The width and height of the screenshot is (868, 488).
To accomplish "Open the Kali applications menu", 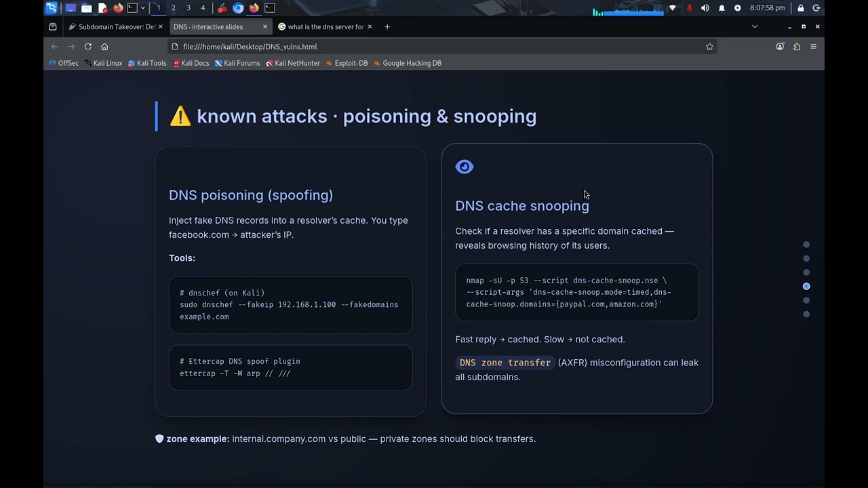I will click(52, 8).
